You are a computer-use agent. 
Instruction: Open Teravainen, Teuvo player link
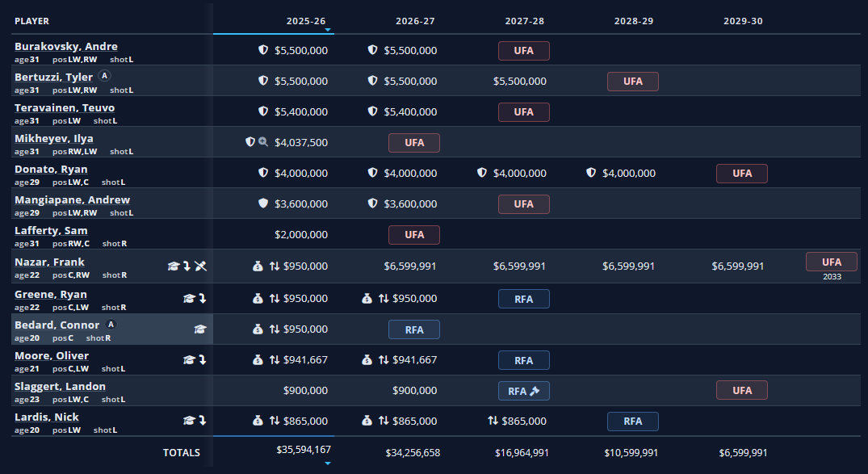65,108
